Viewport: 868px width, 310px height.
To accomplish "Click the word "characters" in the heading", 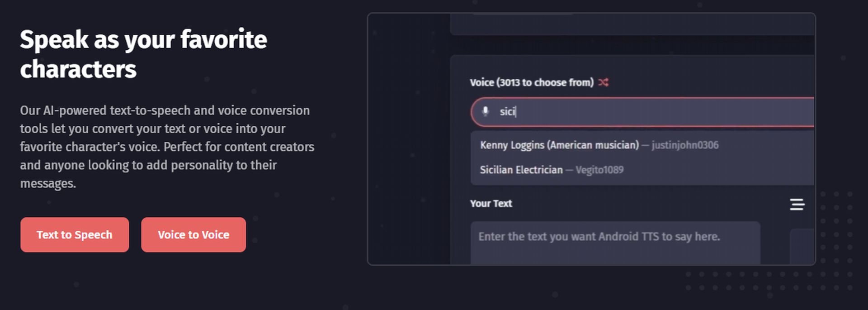I will click(78, 69).
